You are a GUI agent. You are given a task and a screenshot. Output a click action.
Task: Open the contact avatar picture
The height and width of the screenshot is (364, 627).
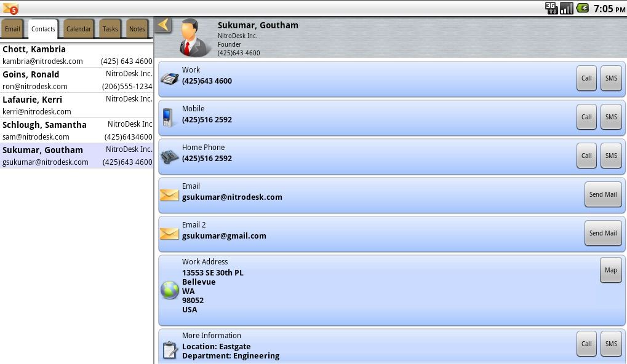pos(194,38)
